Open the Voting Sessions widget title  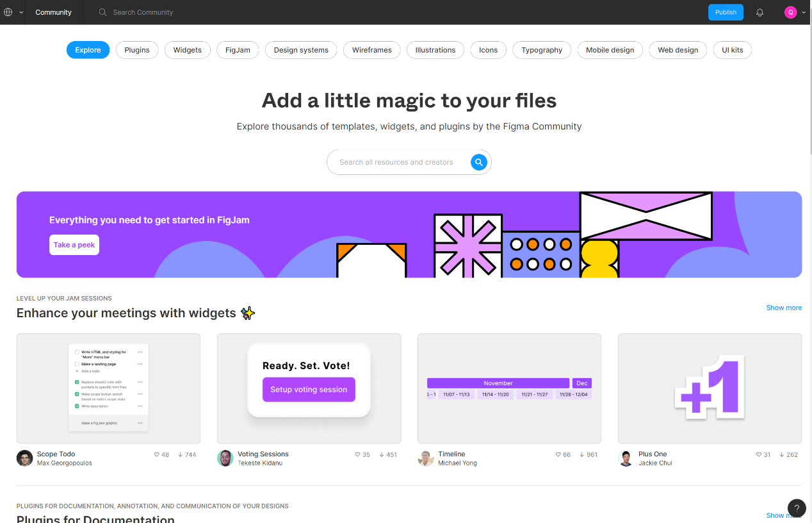click(263, 454)
